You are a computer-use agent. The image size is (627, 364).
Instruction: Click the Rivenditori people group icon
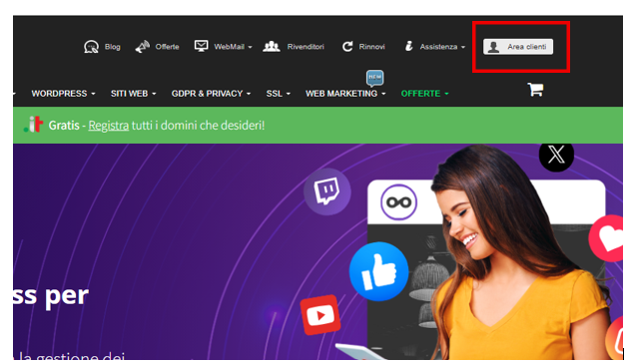(x=272, y=46)
